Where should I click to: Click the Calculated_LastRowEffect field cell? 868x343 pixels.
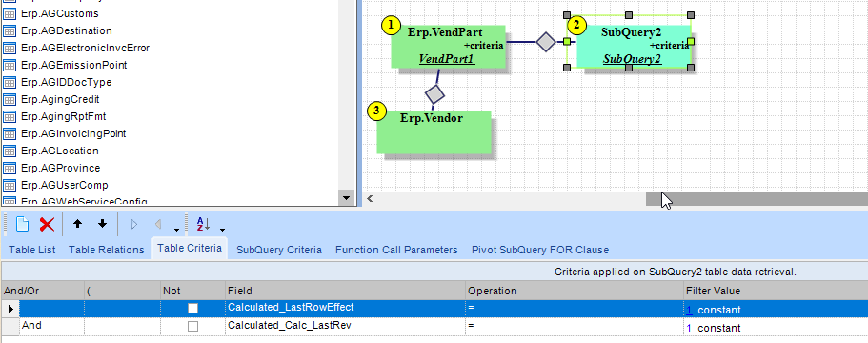[x=346, y=308]
